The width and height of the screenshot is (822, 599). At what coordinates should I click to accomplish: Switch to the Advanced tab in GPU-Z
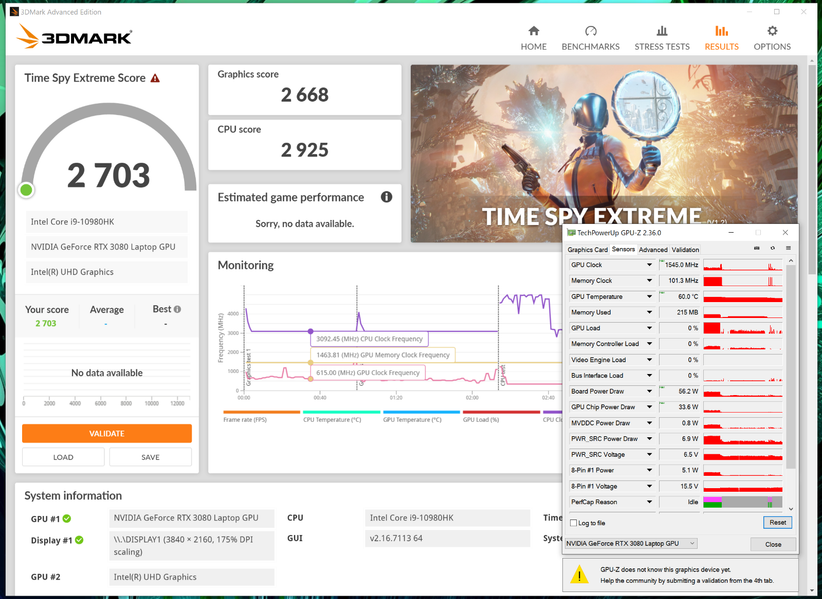[x=653, y=249]
